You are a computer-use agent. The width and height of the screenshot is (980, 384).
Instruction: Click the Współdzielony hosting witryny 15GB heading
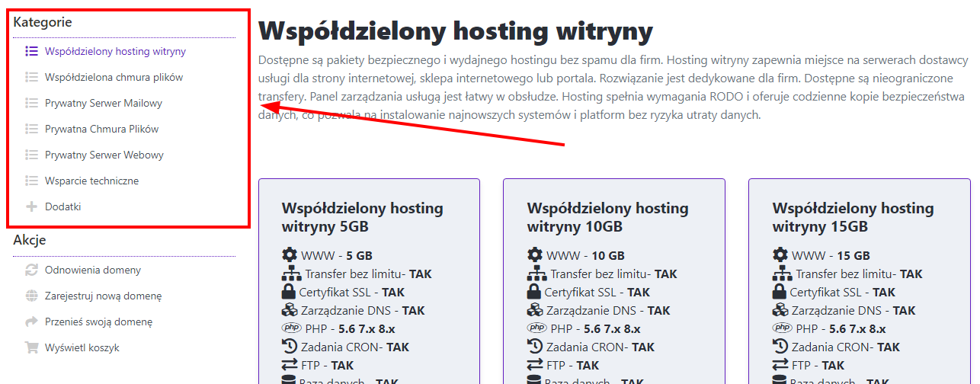pyautogui.click(x=853, y=218)
